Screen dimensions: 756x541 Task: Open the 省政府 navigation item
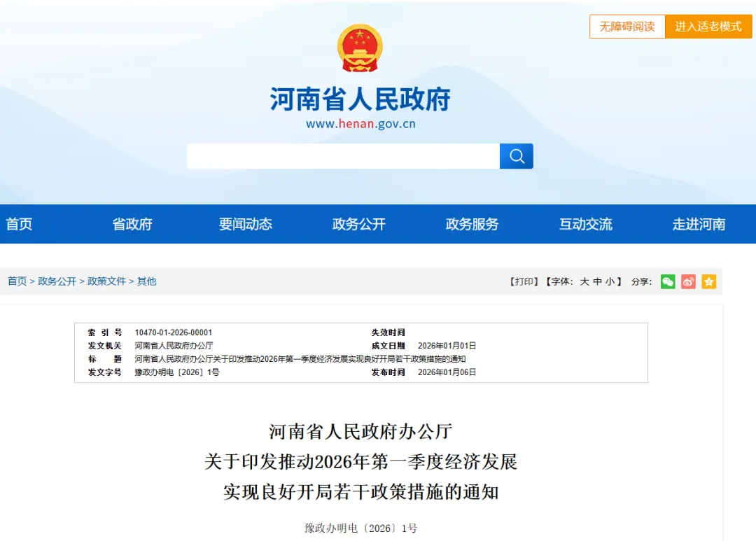click(x=132, y=224)
